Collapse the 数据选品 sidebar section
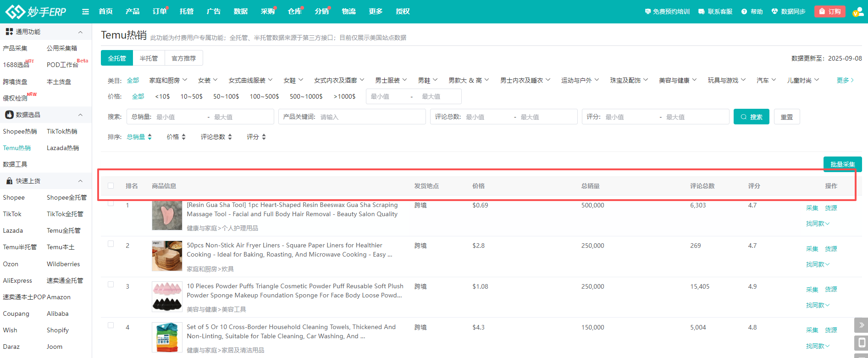The height and width of the screenshot is (358, 868). (80, 115)
